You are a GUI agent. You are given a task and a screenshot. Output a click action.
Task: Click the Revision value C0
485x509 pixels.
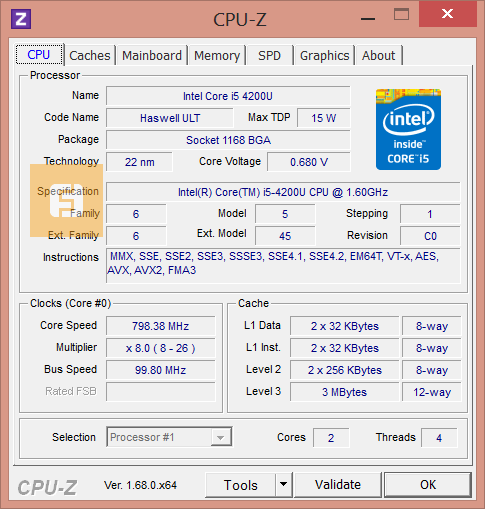[x=430, y=236]
